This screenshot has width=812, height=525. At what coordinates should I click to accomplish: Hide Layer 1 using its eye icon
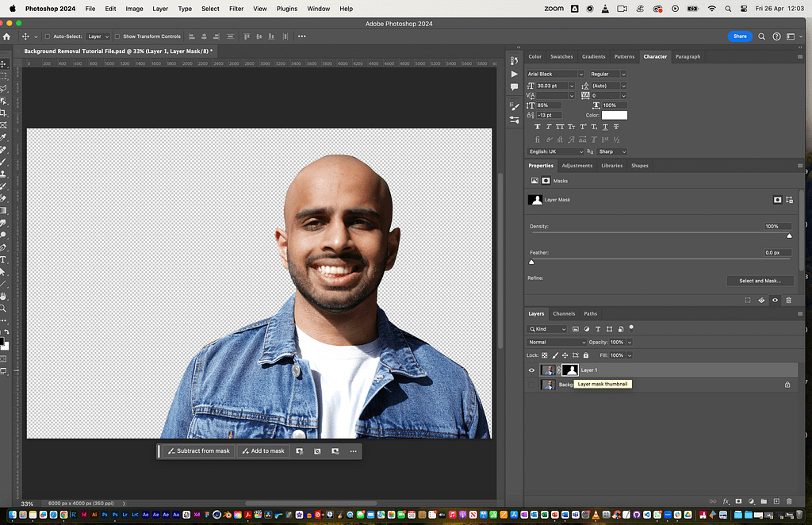pos(531,370)
